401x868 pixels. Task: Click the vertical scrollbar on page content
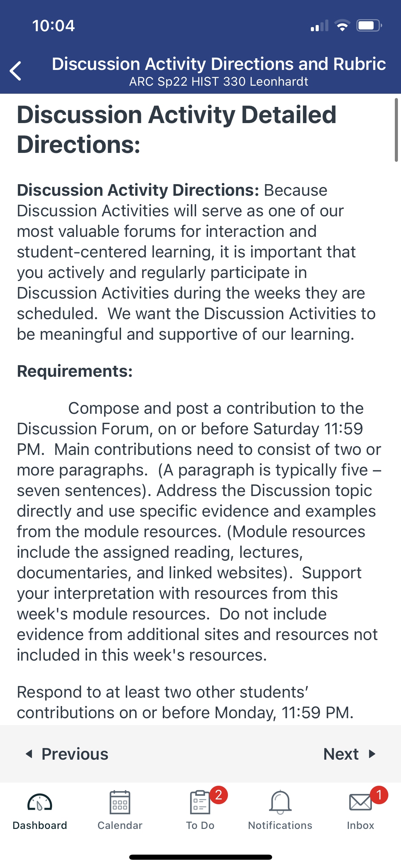click(x=396, y=130)
